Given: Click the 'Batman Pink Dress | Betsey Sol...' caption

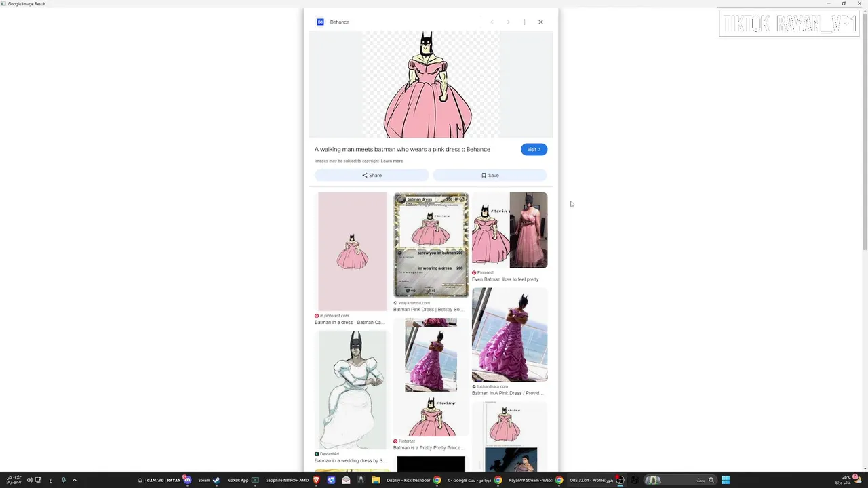Looking at the screenshot, I should [427, 309].
